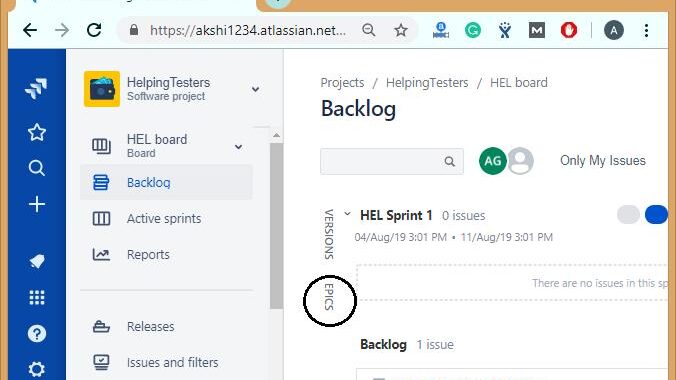Open Chrome three-dot menu
Screen dimensions: 676x380
[x=646, y=30]
